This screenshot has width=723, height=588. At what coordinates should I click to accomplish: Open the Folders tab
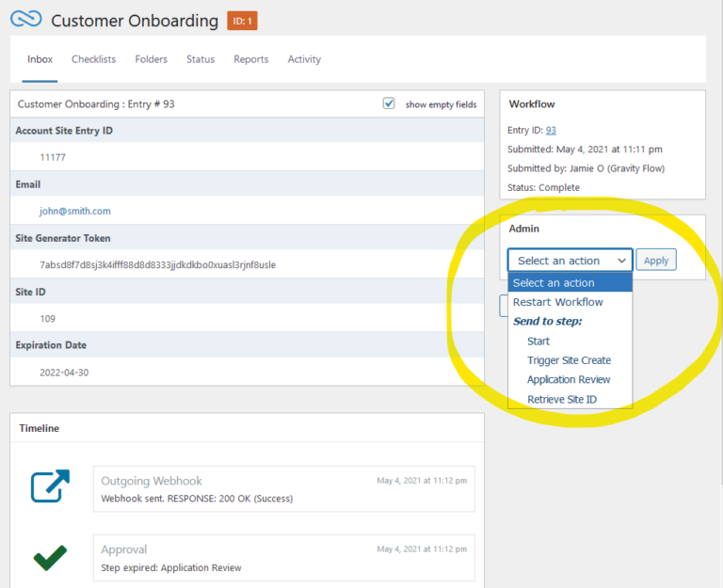151,59
